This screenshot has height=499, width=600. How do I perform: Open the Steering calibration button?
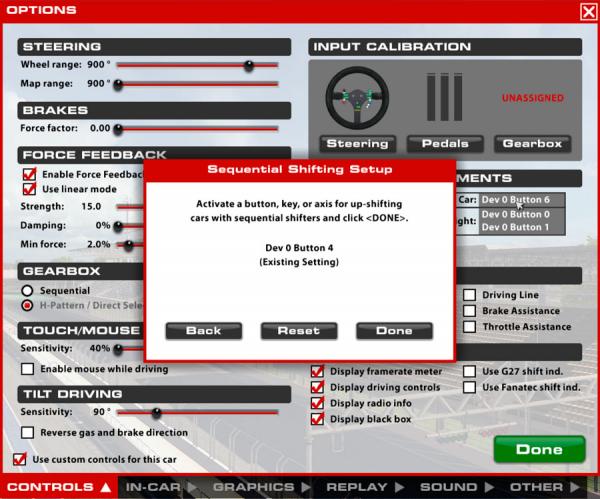357,143
